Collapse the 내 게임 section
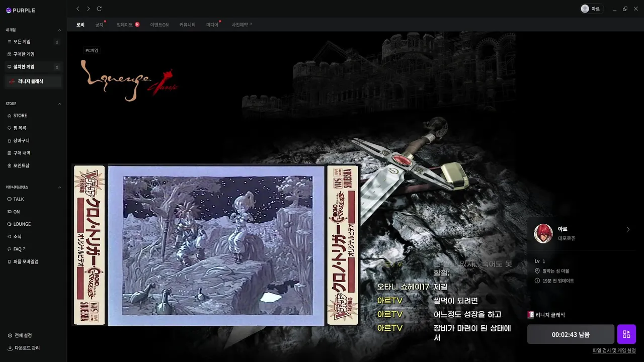Screen dimensions: 644x362 [x=59, y=30]
